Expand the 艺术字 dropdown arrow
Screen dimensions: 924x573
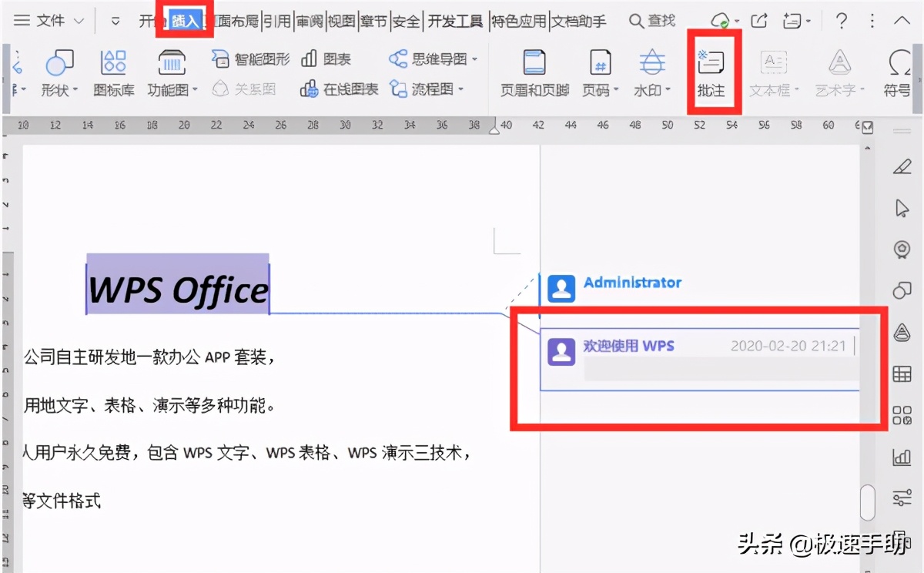(x=862, y=90)
